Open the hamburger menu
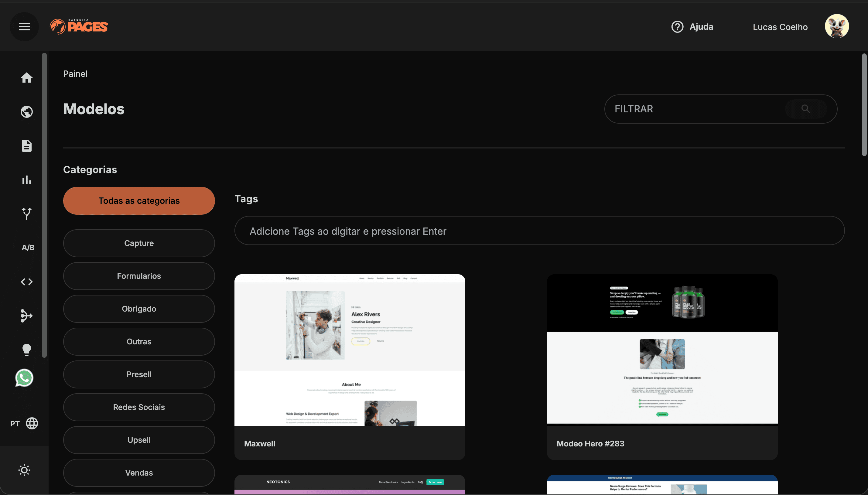Screen dimensions: 868x495 click(x=24, y=26)
